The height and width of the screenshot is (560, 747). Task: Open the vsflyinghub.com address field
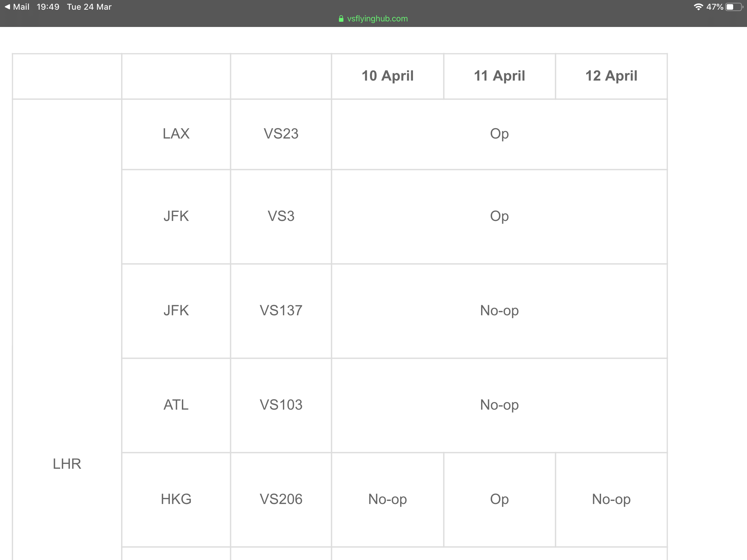(x=373, y=19)
